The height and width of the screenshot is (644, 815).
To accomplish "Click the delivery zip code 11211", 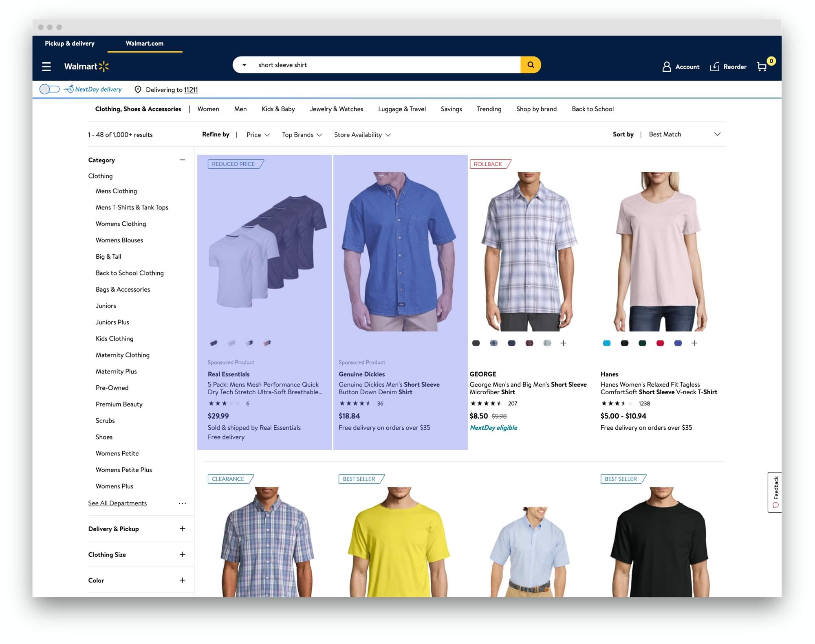I will click(x=191, y=90).
